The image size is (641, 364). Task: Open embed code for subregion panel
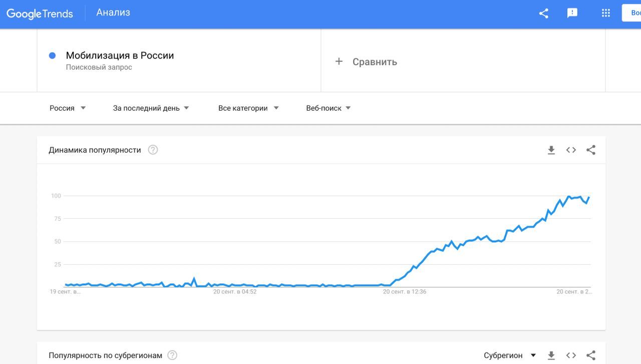[571, 355]
